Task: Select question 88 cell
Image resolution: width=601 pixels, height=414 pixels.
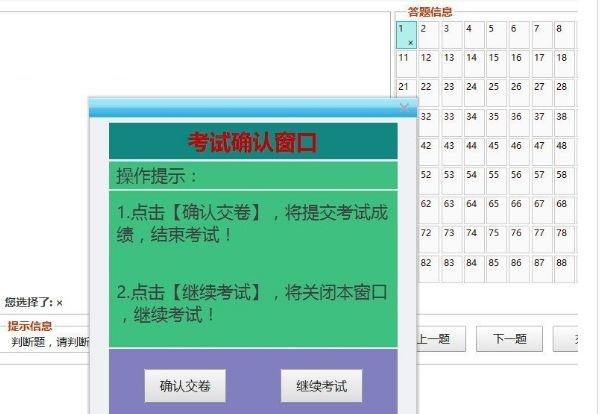Action: click(565, 269)
